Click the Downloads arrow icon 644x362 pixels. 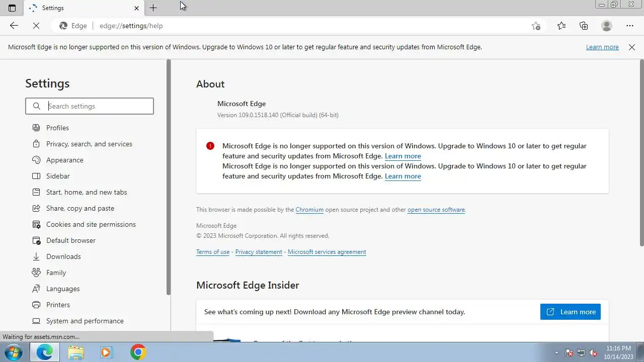tap(36, 256)
